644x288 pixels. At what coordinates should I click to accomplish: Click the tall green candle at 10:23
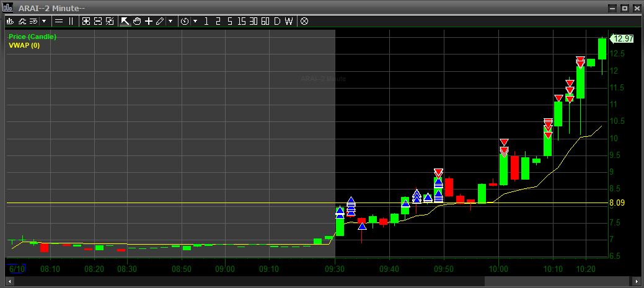click(x=602, y=49)
